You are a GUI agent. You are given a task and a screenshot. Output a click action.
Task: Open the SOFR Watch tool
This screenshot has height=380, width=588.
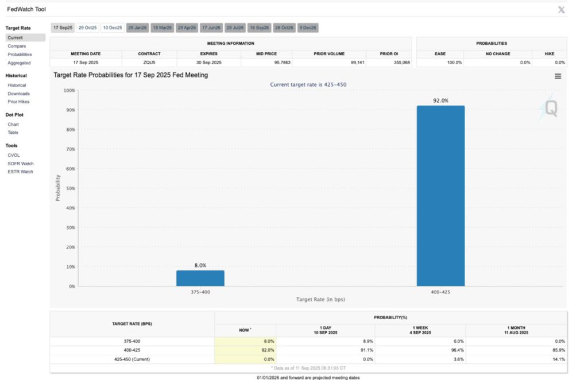click(20, 164)
